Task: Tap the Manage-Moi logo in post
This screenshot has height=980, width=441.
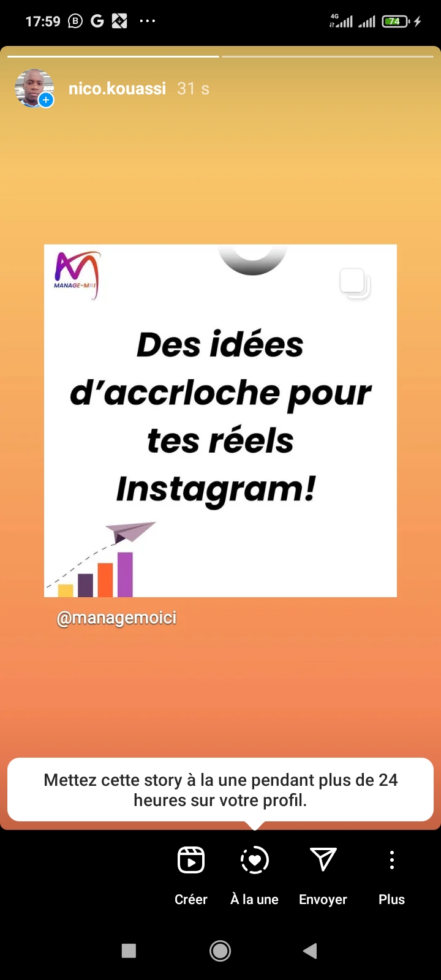Action: [77, 274]
